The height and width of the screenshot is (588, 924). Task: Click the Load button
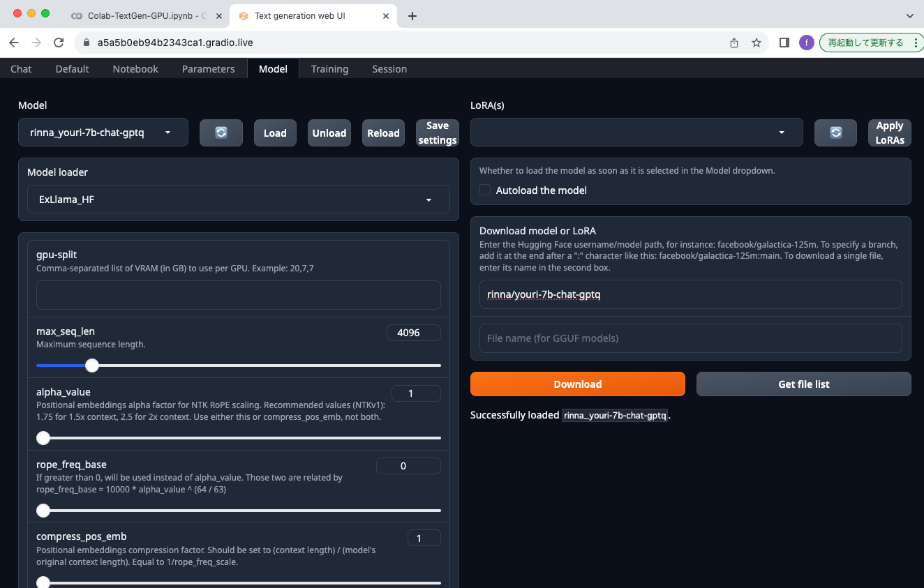coord(275,133)
